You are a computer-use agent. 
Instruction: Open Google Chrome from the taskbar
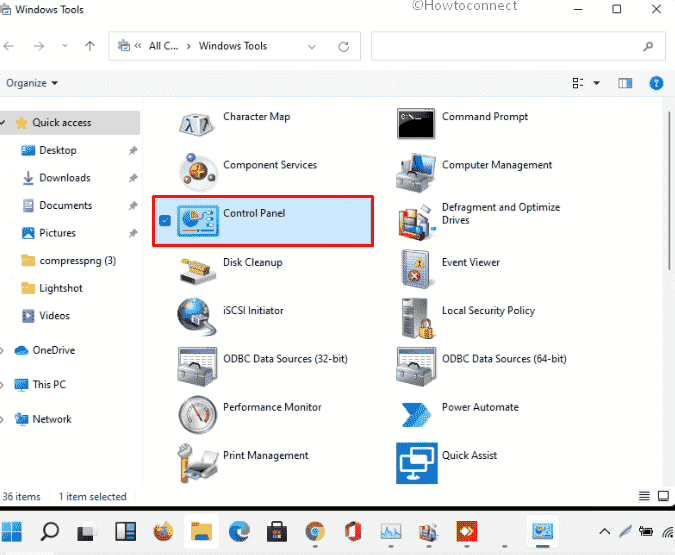(x=315, y=531)
